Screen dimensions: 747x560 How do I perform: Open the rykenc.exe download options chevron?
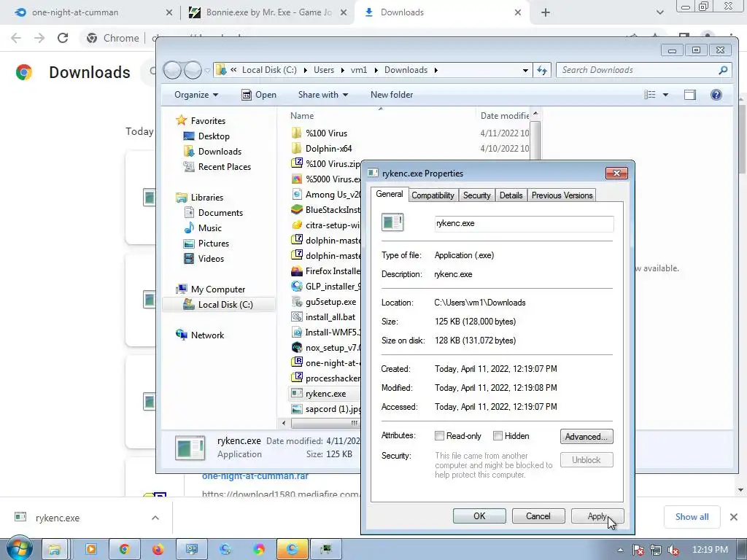(x=155, y=518)
